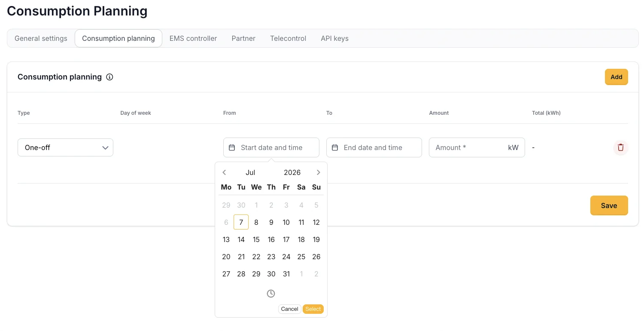Click the Day of week column header
The height and width of the screenshot is (331, 644).
pos(136,113)
